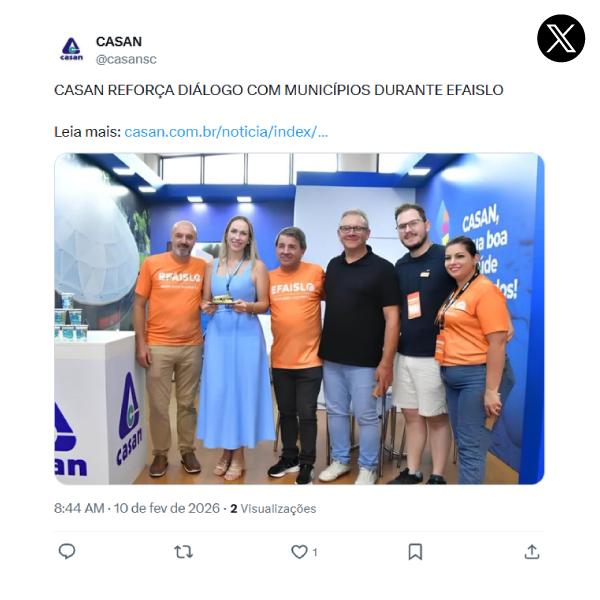
Task: Click the 8:44 AM timestamp
Action: (x=79, y=509)
